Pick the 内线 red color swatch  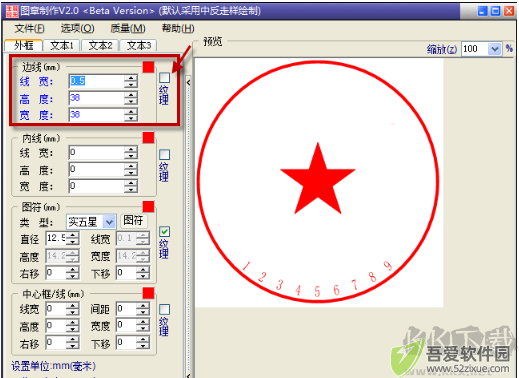point(148,138)
